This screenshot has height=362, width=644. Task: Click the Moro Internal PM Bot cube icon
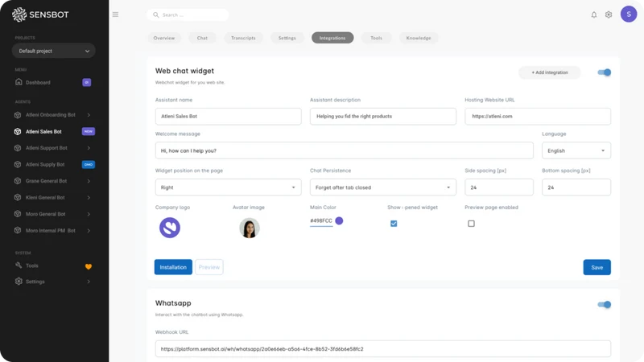[18, 230]
